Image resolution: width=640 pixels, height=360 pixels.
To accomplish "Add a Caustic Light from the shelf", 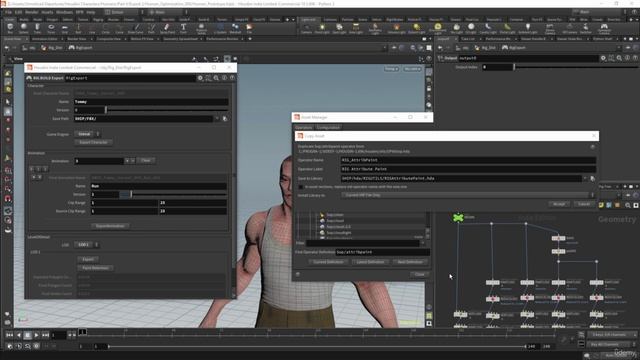I will pyautogui.click(x=488, y=28).
